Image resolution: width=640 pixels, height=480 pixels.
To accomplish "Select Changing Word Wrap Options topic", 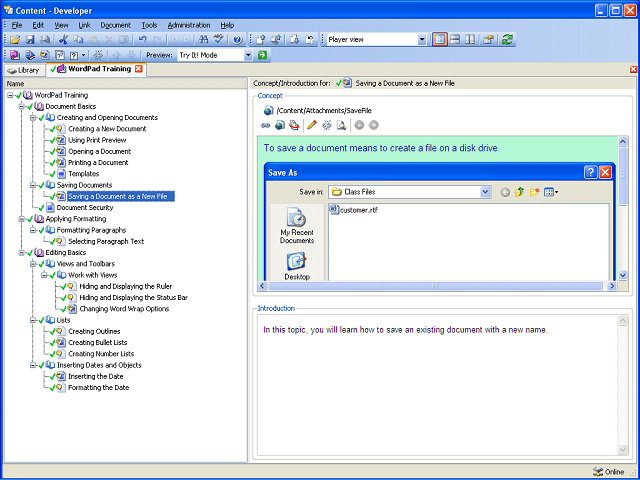I will tap(124, 309).
